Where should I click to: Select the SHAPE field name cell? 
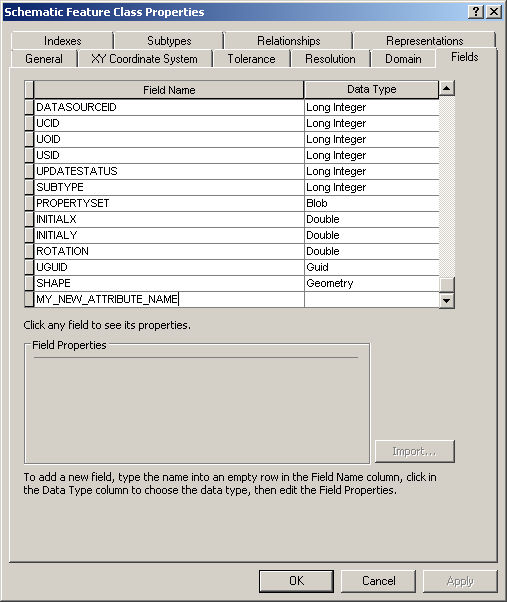pos(169,283)
